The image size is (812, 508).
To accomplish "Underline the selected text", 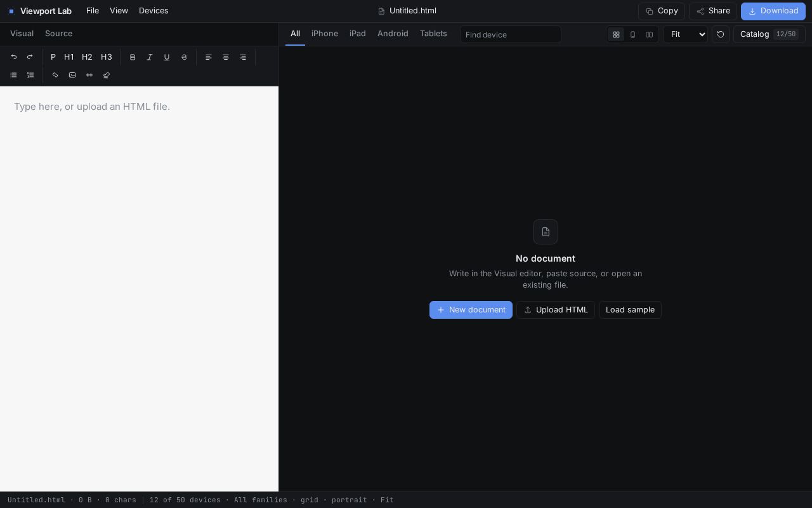I will (x=167, y=57).
